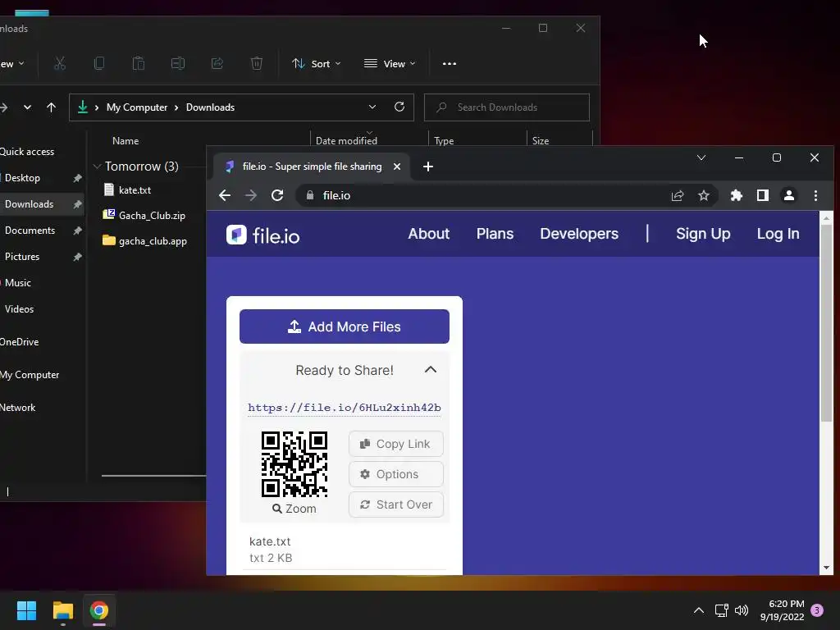Click Sign Up on file.io

703,234
